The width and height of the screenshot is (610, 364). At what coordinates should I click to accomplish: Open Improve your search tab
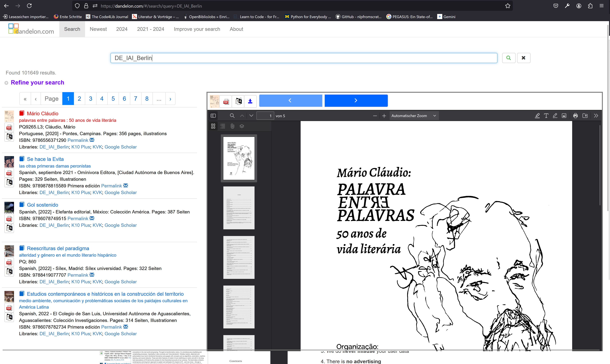click(197, 29)
